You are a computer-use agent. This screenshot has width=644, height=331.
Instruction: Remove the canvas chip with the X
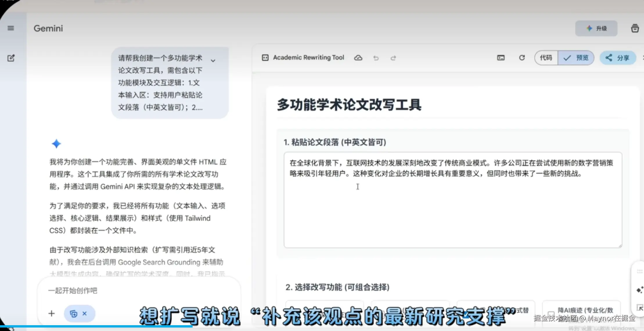point(84,313)
